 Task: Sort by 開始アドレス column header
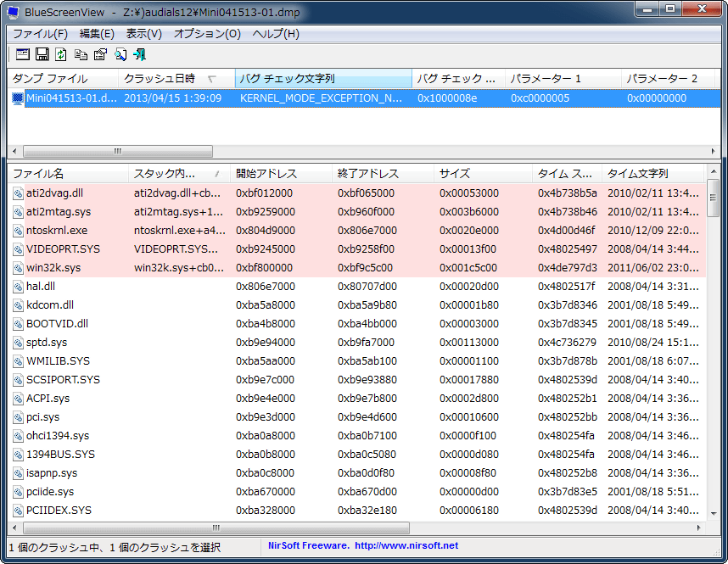[x=282, y=174]
